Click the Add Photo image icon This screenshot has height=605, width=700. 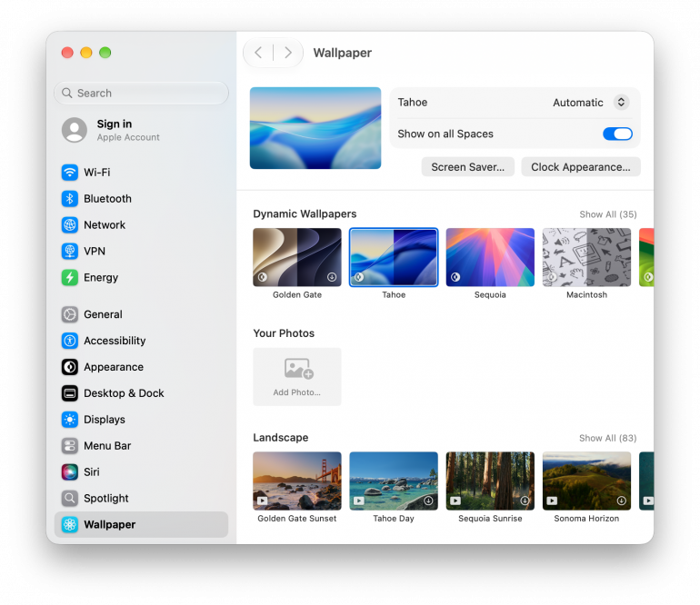click(299, 369)
